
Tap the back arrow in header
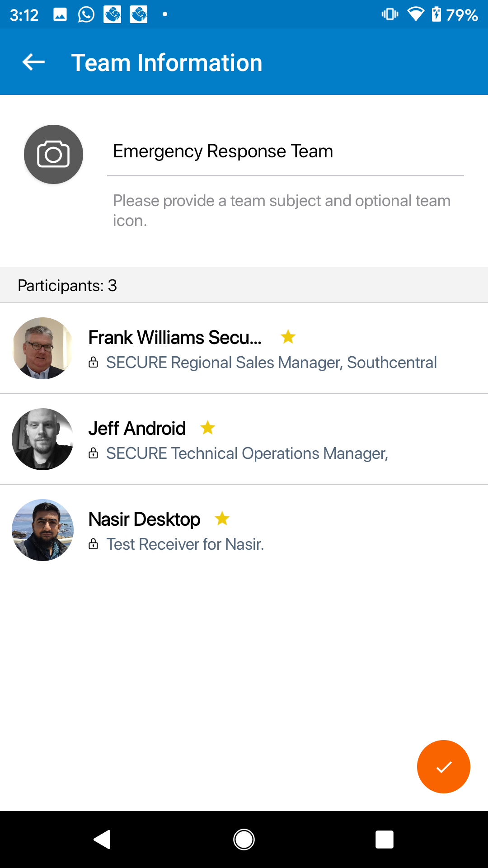[x=33, y=62]
